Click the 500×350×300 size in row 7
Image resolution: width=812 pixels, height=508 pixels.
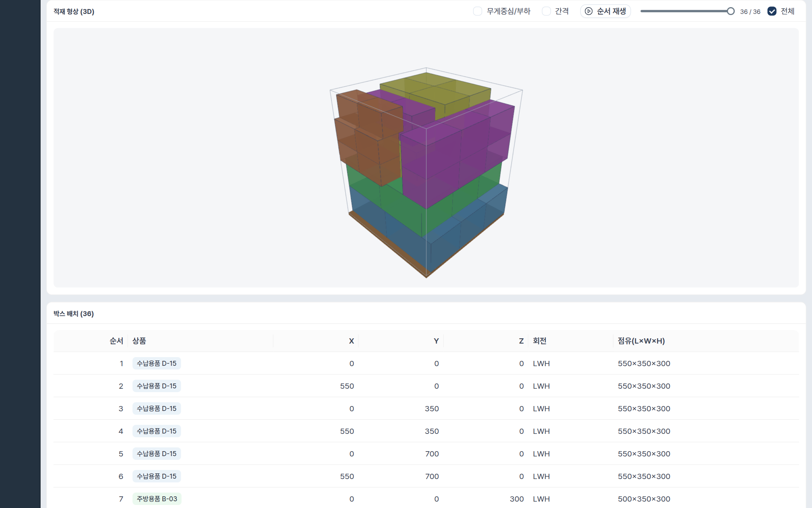point(644,499)
